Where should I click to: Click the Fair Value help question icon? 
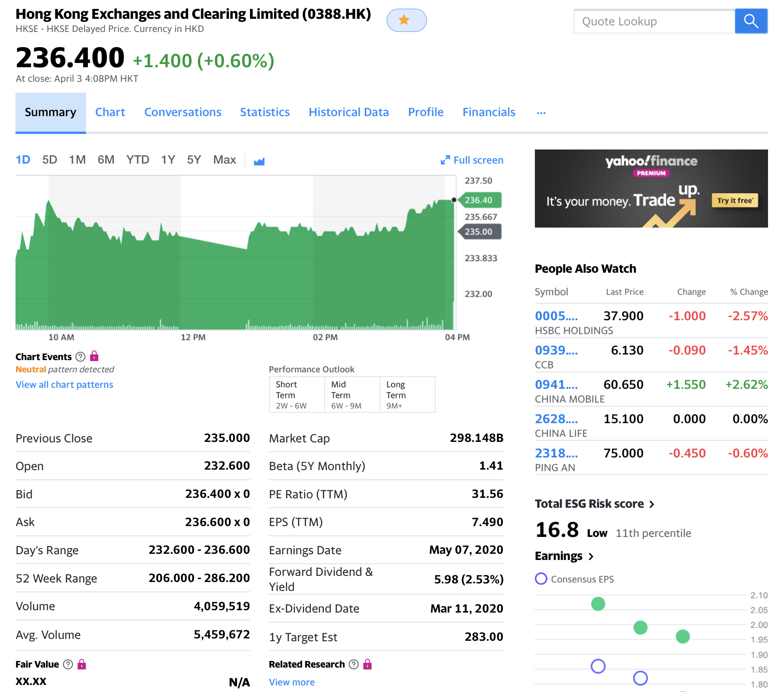(68, 664)
